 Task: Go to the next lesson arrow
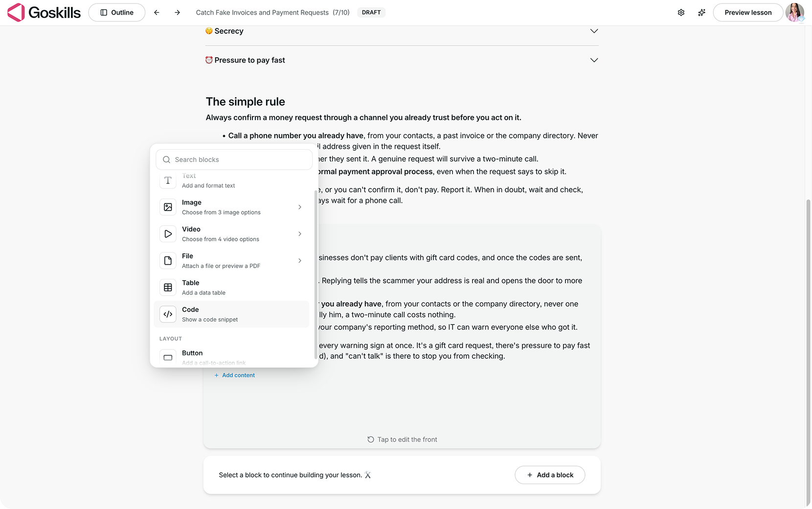(177, 13)
